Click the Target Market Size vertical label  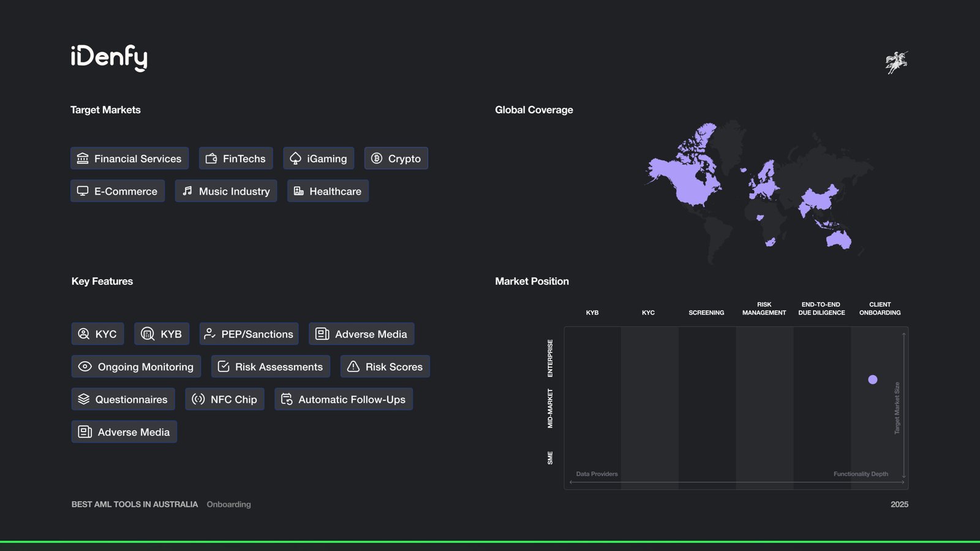897,408
